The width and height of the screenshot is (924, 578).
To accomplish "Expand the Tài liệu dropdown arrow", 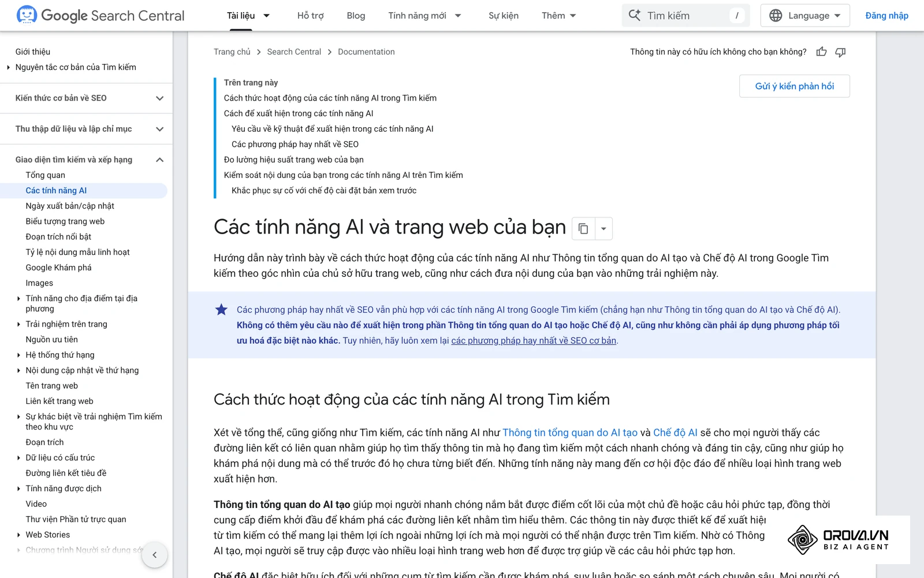I will (266, 16).
